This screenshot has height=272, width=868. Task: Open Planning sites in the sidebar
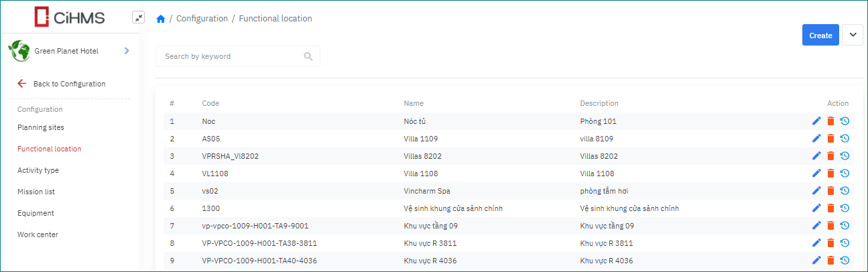coord(41,127)
